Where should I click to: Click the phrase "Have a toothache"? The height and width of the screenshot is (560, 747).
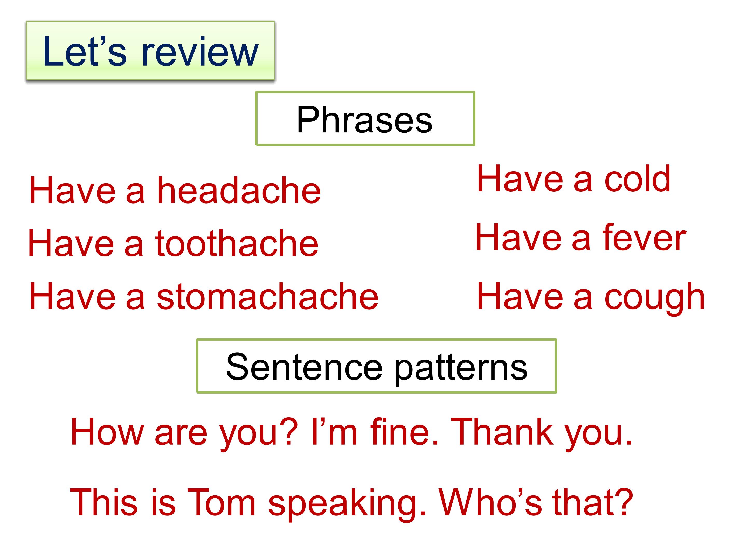pyautogui.click(x=173, y=243)
